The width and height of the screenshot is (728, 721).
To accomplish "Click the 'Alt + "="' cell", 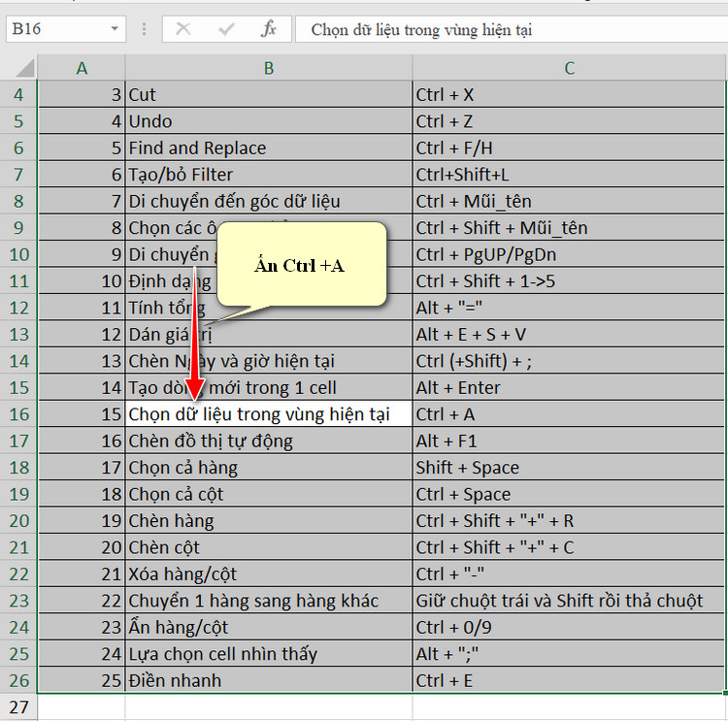I will pyautogui.click(x=568, y=308).
